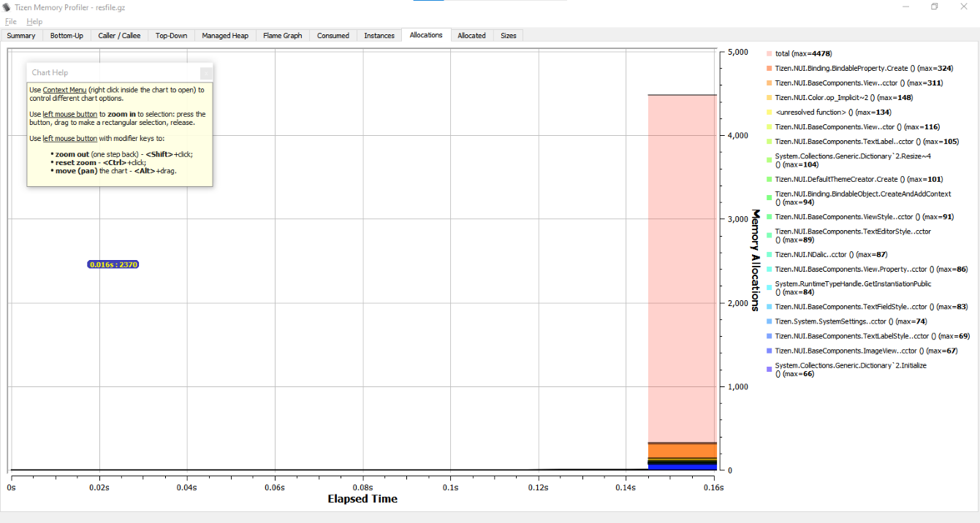980x523 pixels.
Task: Close the Chart Help popup
Action: click(x=206, y=73)
